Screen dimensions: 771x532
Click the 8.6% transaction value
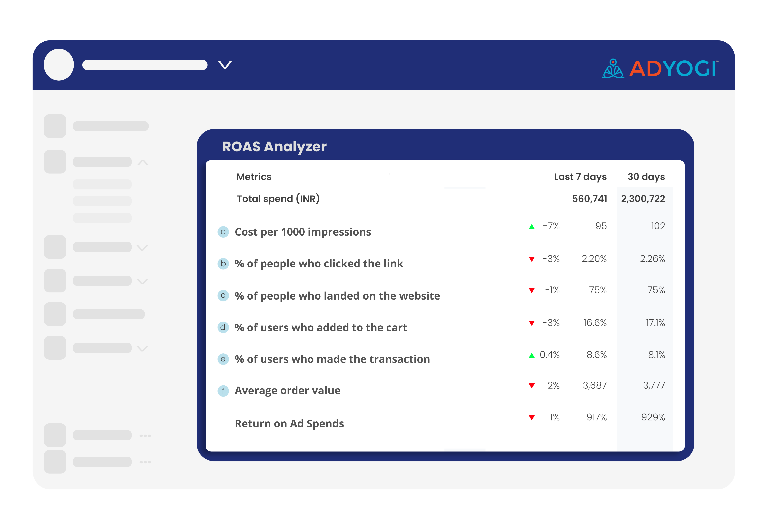596,355
